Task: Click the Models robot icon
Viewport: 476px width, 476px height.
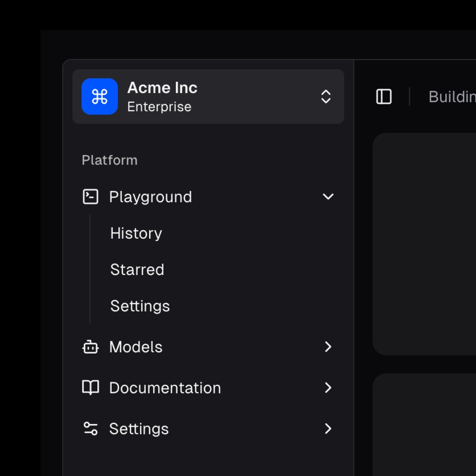Action: tap(90, 347)
